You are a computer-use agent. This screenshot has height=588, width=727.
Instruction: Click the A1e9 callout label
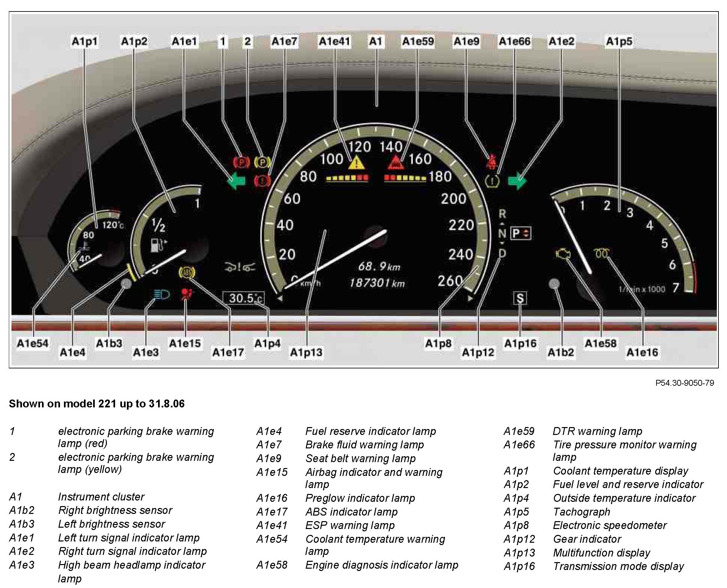pyautogui.click(x=467, y=42)
